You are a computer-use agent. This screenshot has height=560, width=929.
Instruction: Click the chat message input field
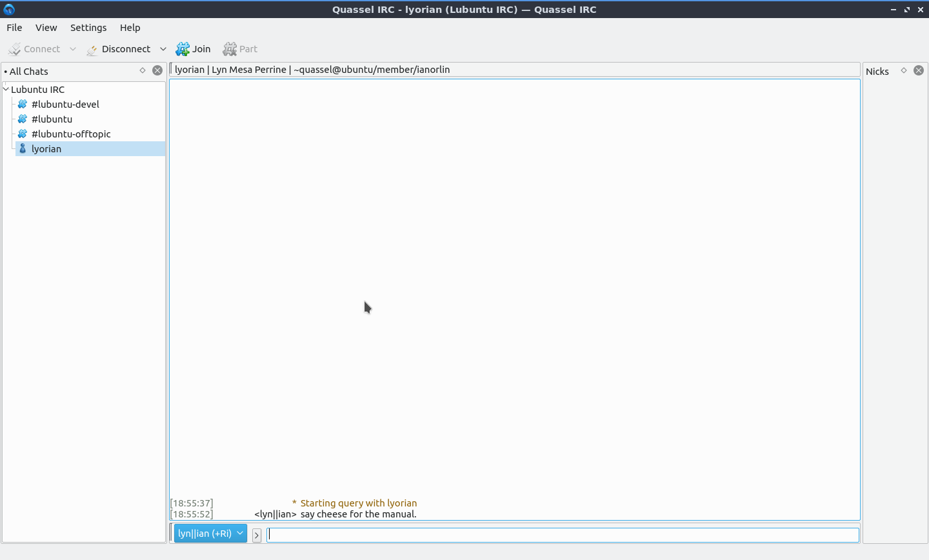coord(563,535)
